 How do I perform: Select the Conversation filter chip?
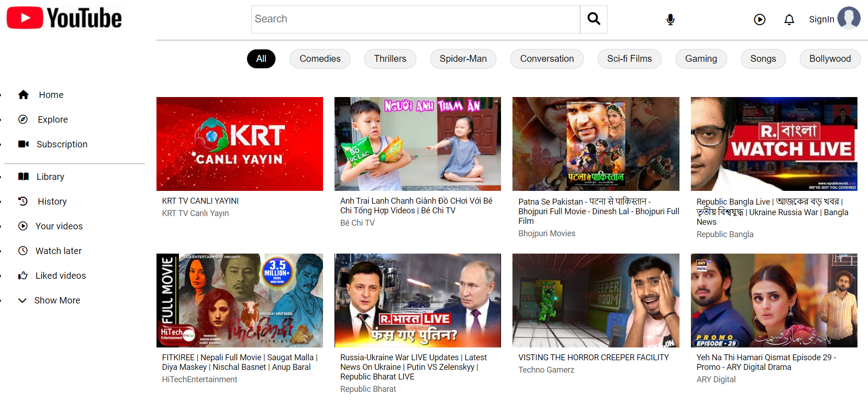pyautogui.click(x=547, y=59)
